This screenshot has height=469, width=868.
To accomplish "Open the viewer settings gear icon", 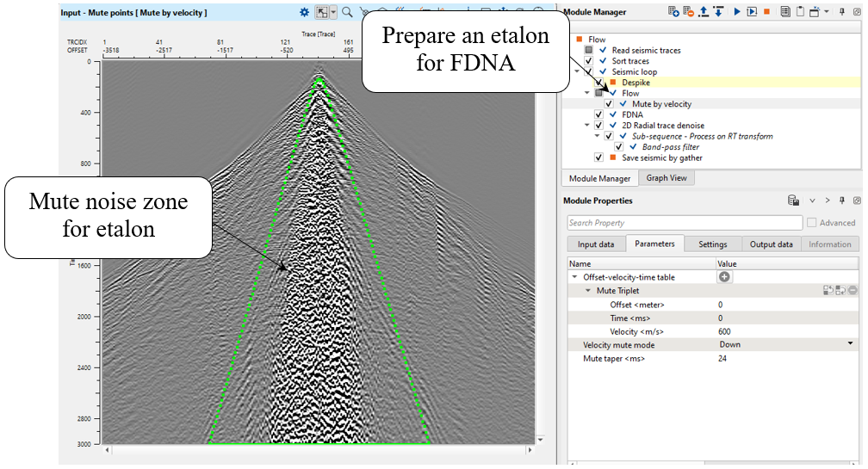I will (304, 13).
